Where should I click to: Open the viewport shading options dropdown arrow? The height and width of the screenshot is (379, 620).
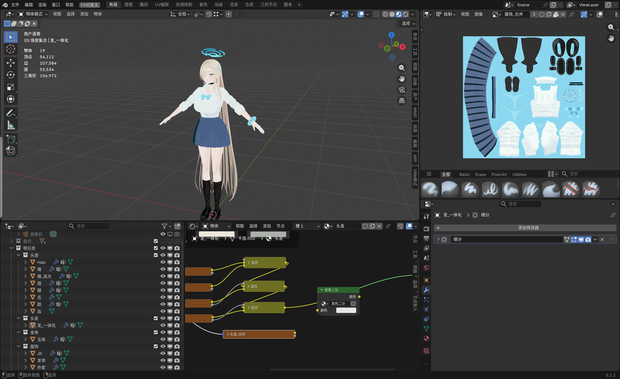[413, 14]
